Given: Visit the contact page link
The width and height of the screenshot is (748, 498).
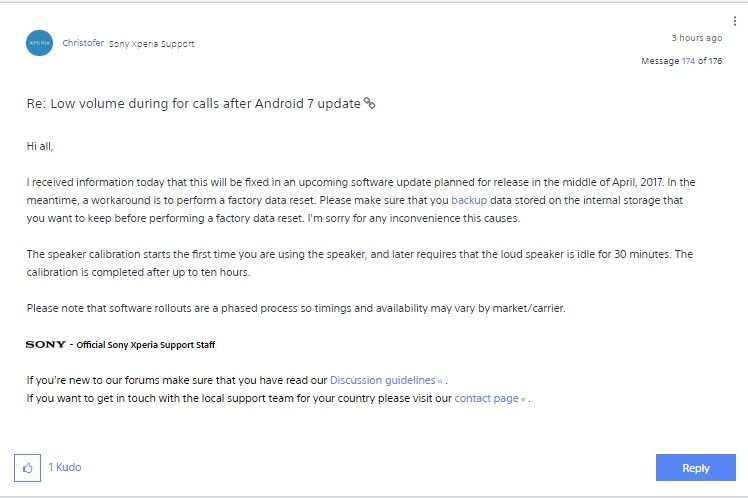Looking at the screenshot, I should point(486,398).
